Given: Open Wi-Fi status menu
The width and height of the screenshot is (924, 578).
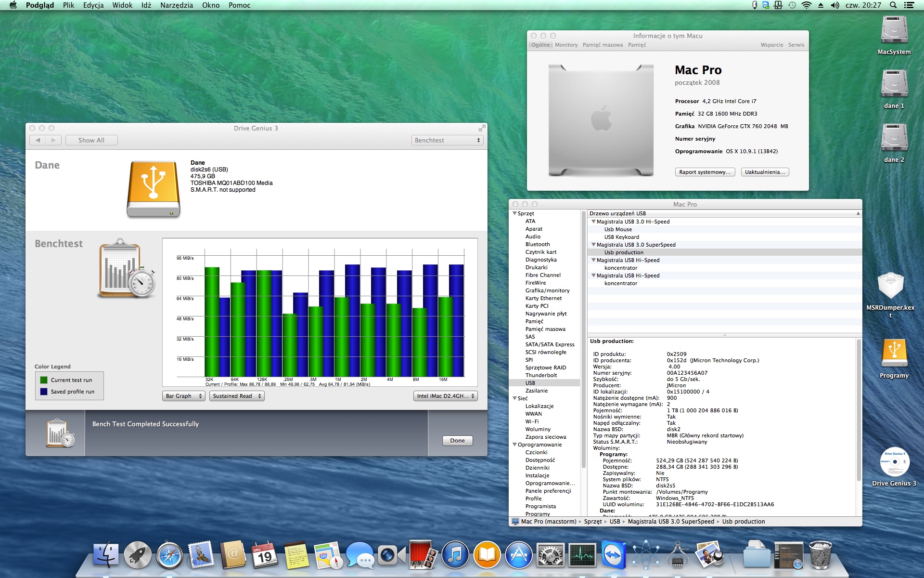Looking at the screenshot, I should click(x=807, y=5).
